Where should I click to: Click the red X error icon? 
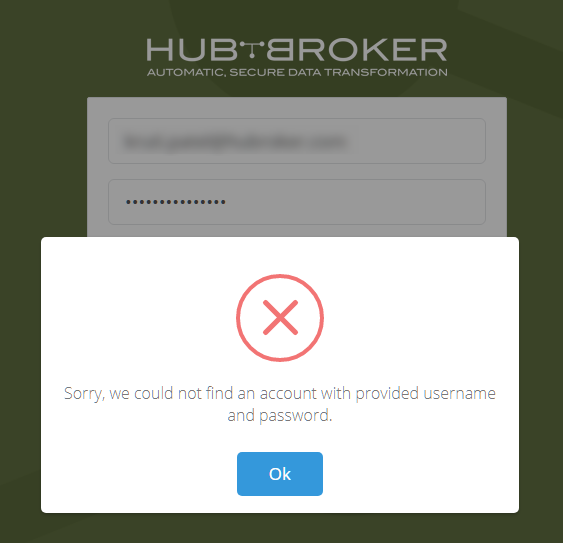280,317
